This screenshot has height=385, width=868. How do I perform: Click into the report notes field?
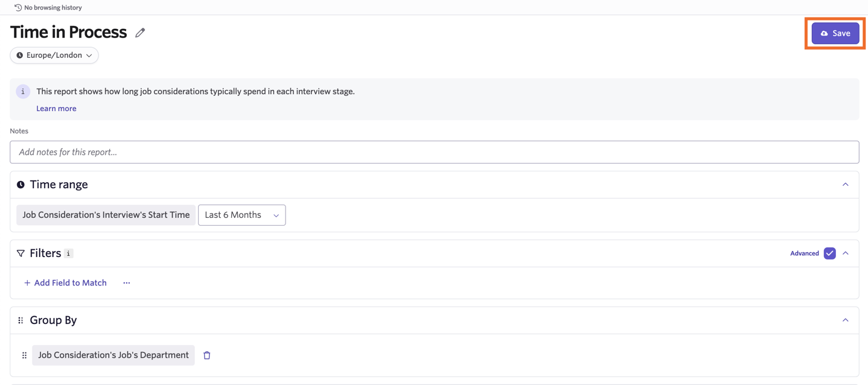[435, 152]
